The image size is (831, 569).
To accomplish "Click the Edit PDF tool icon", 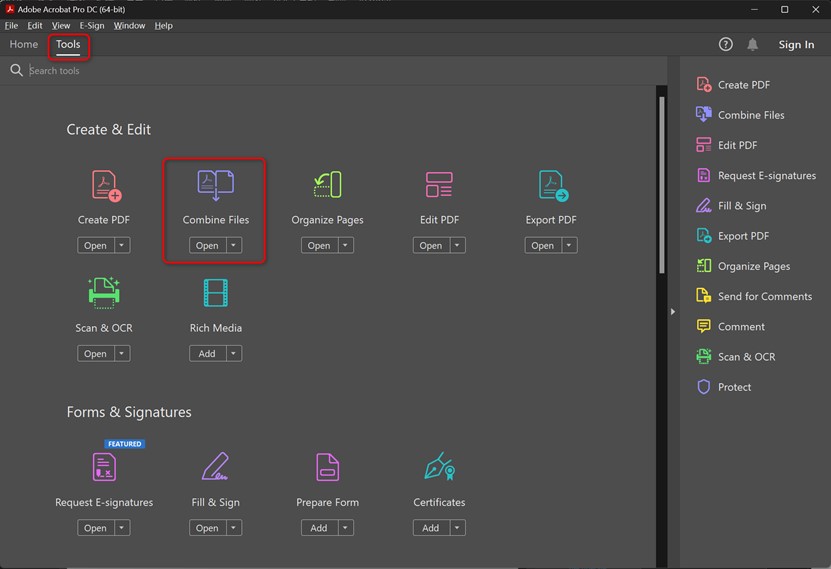I will [x=439, y=184].
